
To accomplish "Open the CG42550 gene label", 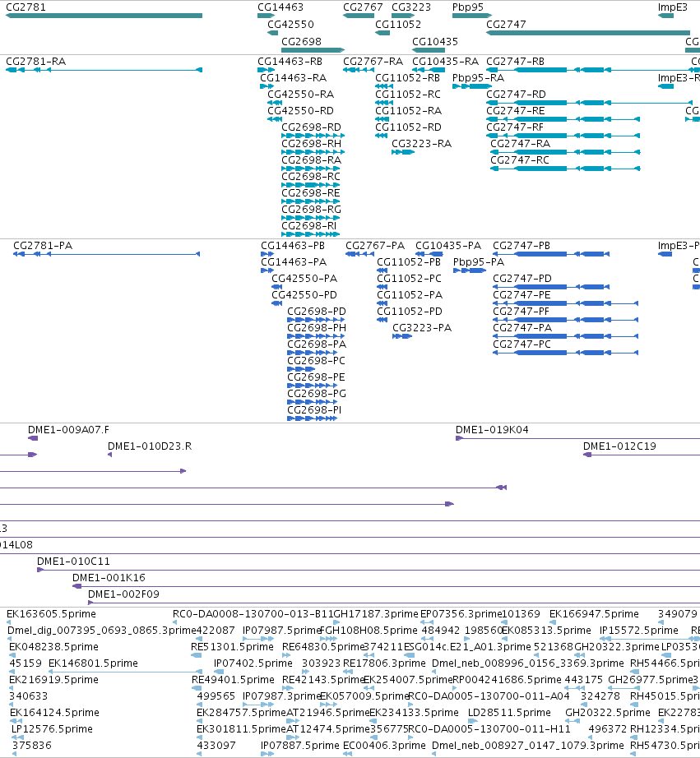I will (x=290, y=25).
